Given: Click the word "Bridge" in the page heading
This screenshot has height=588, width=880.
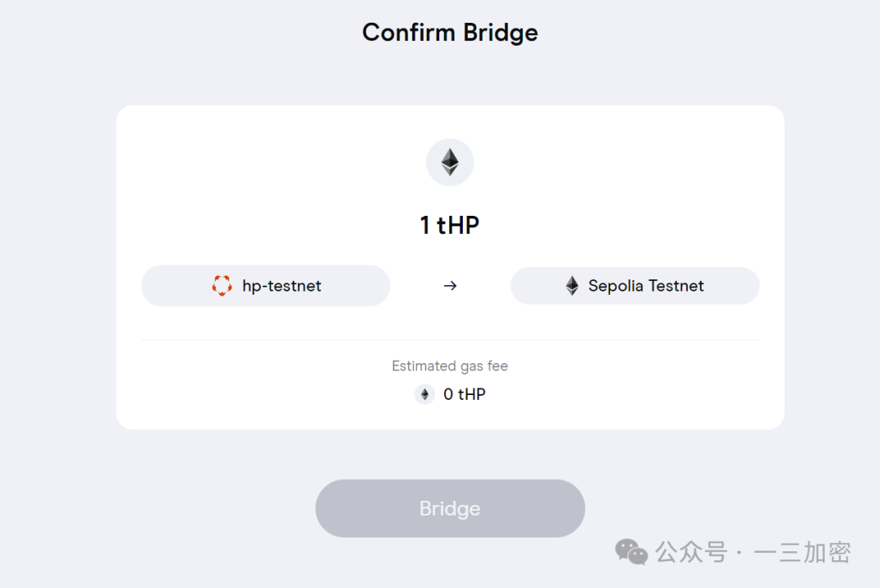Looking at the screenshot, I should point(500,33).
